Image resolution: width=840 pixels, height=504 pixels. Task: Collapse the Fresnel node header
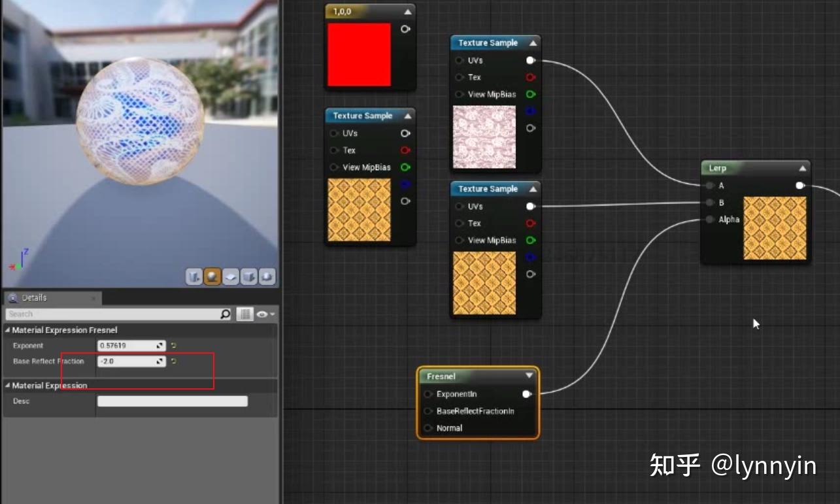[528, 376]
